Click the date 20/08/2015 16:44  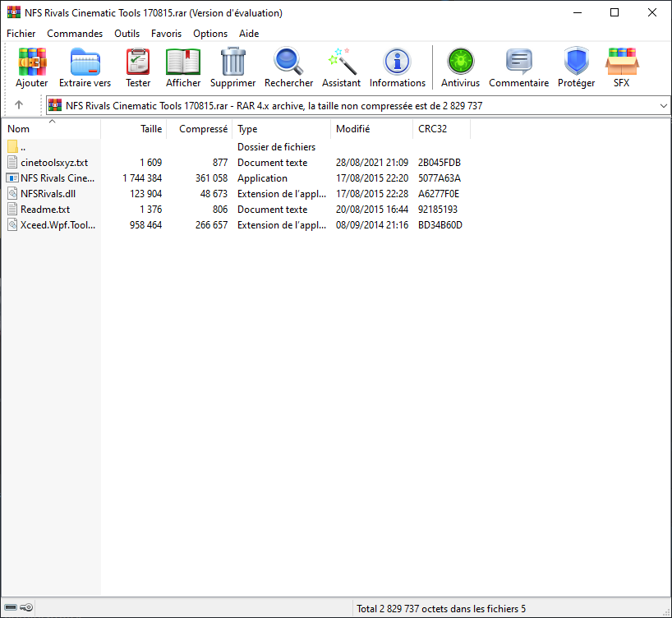coord(372,210)
